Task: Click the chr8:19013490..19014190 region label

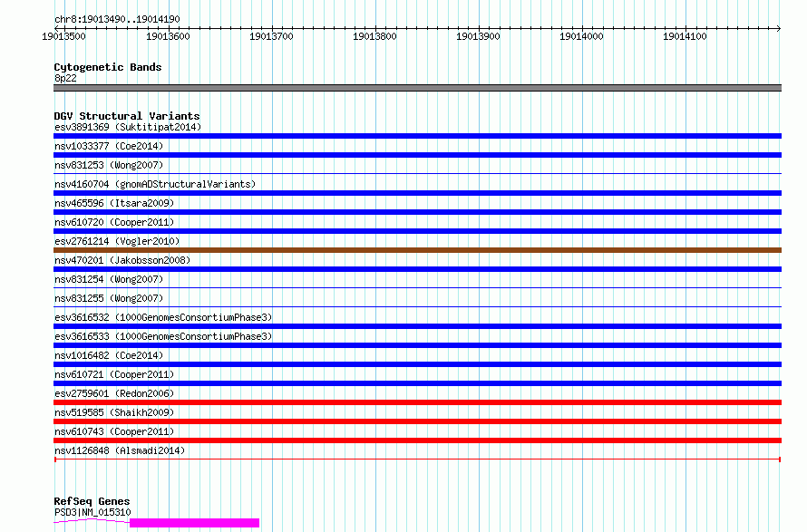Action: (117, 19)
